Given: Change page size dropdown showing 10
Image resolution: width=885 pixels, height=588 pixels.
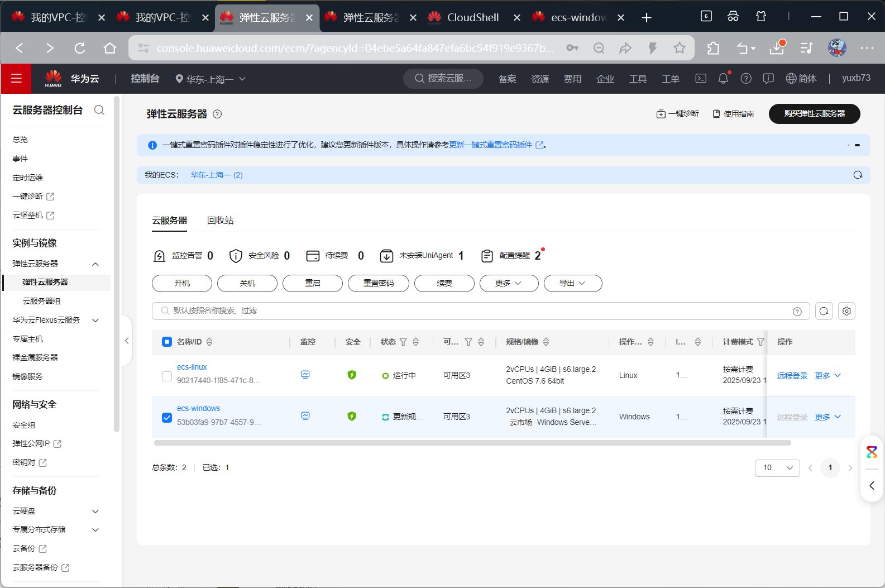Looking at the screenshot, I should [x=777, y=468].
